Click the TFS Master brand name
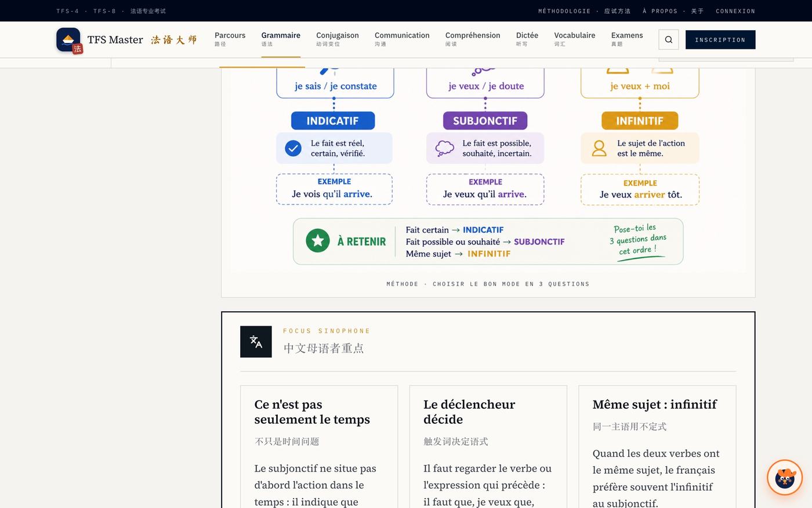This screenshot has width=812, height=508. [x=115, y=39]
